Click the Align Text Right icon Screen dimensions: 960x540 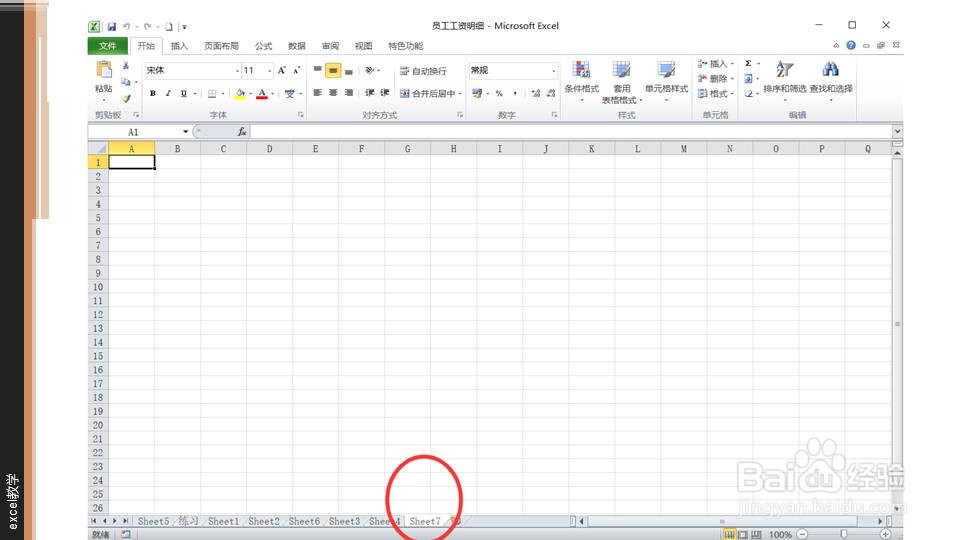click(348, 93)
